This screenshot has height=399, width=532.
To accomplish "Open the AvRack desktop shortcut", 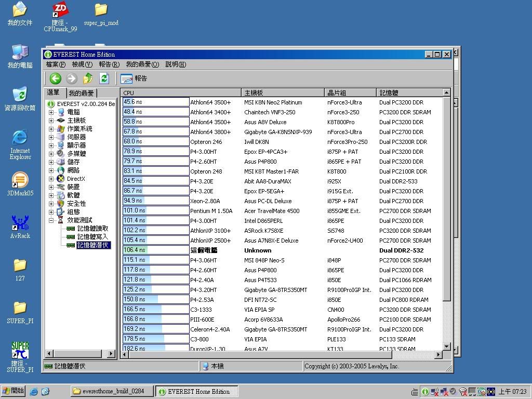I will (x=20, y=227).
